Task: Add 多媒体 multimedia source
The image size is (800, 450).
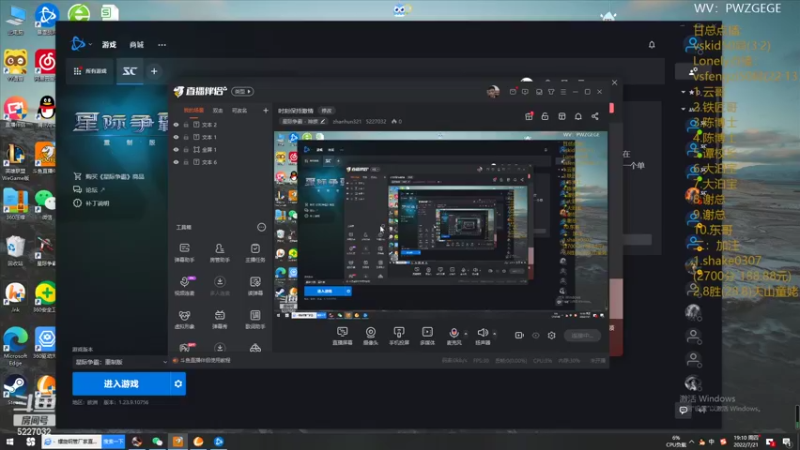Action: coord(428,336)
